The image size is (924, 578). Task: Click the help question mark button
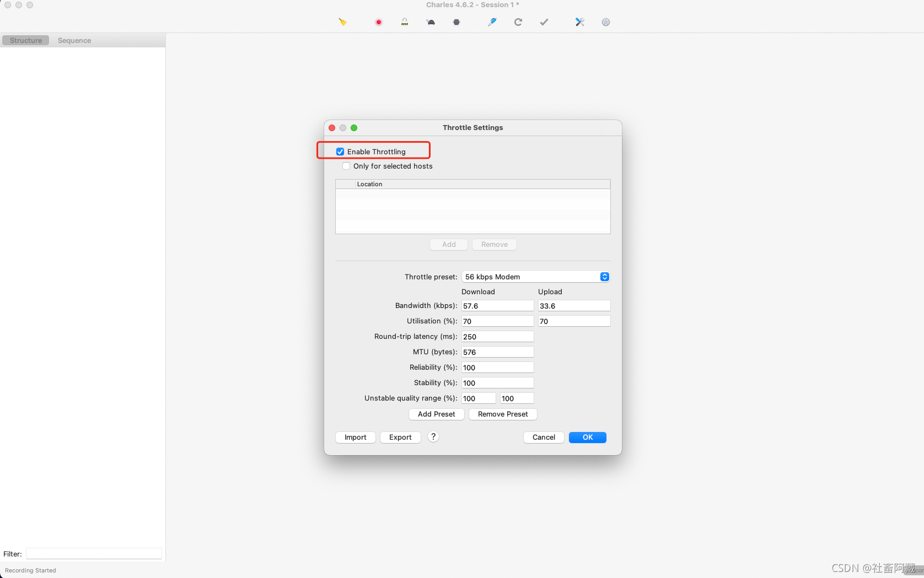click(433, 437)
